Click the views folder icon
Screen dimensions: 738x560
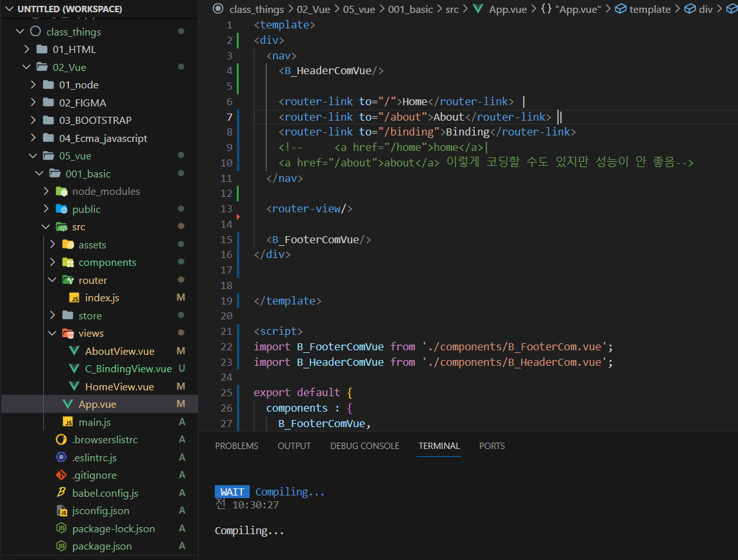pos(68,333)
